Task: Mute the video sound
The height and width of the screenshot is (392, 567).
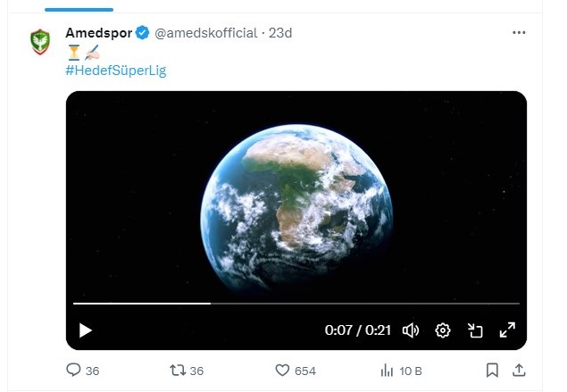Action: coord(411,330)
